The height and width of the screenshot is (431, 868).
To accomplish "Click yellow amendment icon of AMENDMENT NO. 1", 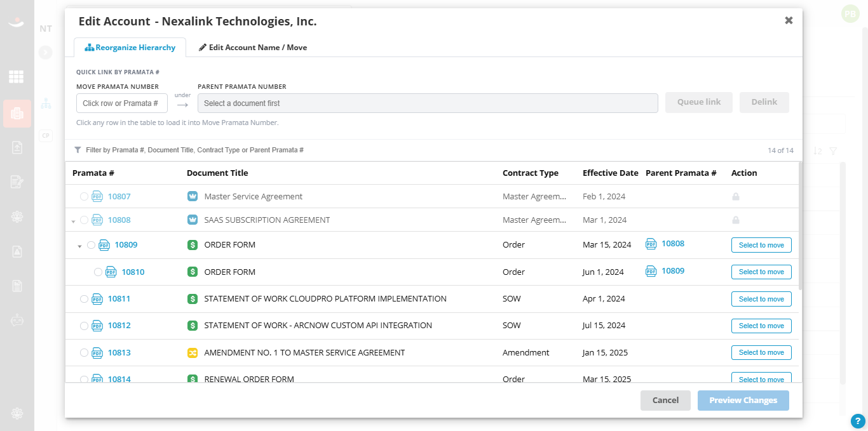I will point(193,353).
